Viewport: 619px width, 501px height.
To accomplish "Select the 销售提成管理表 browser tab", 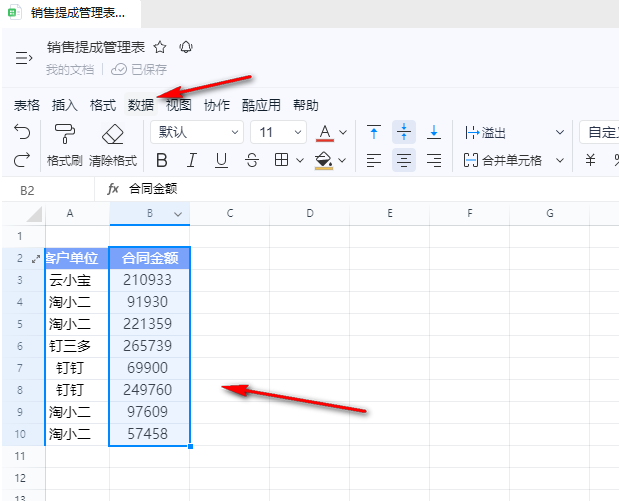I will point(71,13).
